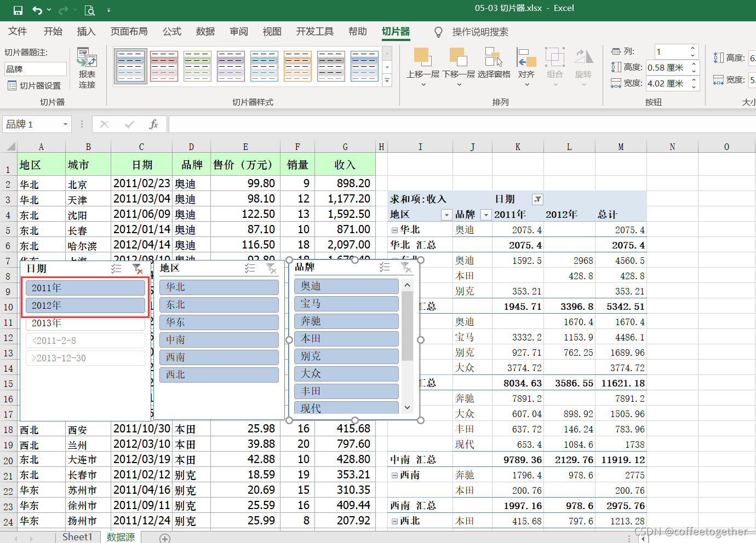Customize Quick Access Toolbar dropdown
The width and height of the screenshot is (756, 543).
coord(108,10)
